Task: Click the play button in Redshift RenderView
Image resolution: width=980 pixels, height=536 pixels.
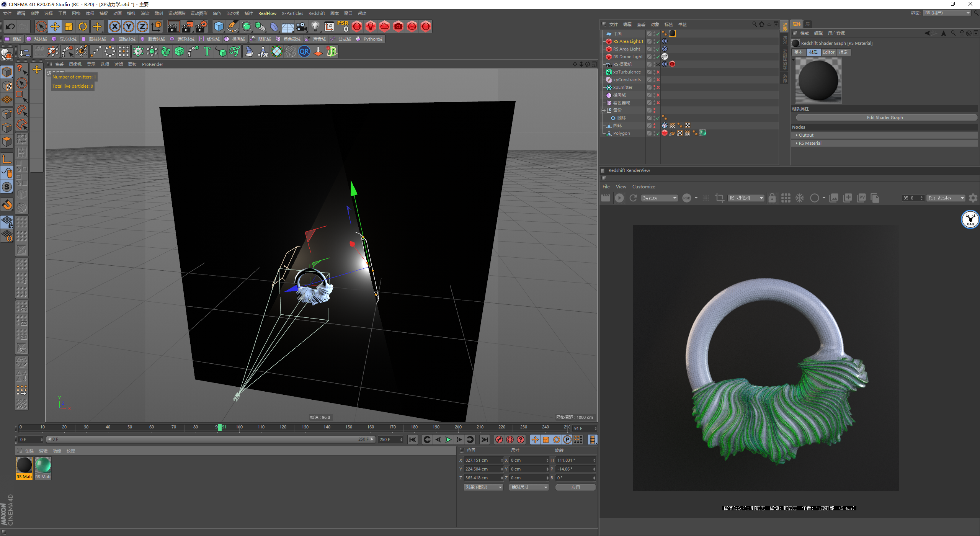Action: pos(619,198)
